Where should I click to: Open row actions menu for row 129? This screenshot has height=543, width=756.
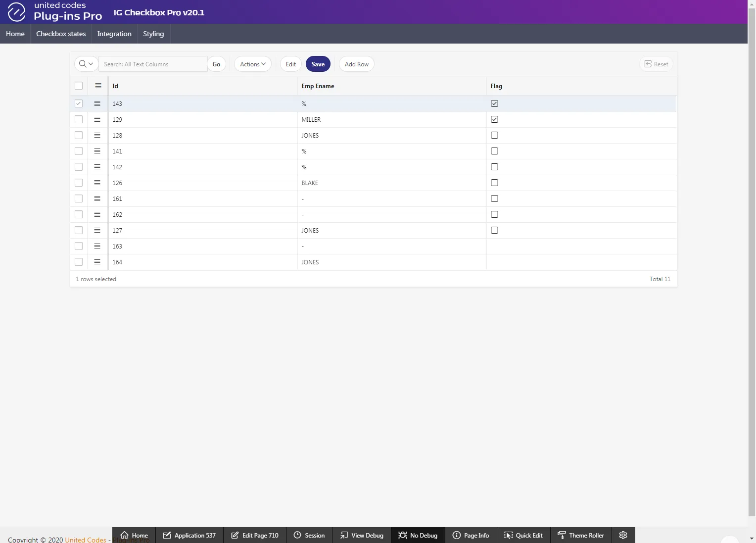point(97,119)
